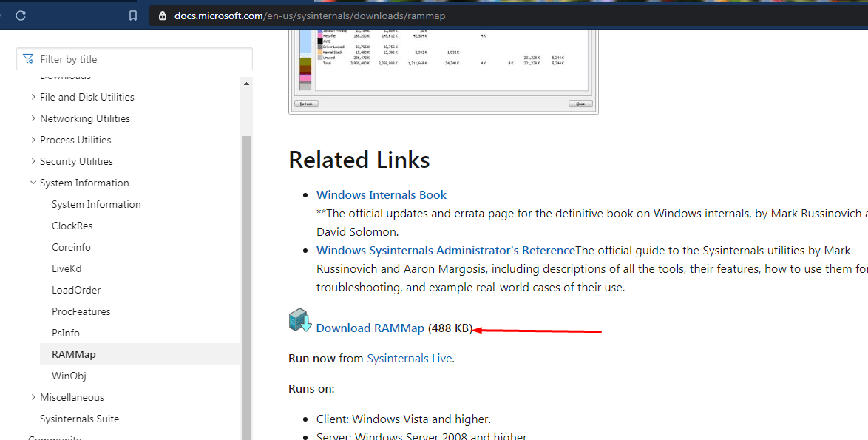The height and width of the screenshot is (440, 868).
Task: Click the bookmark icon in address bar
Action: [133, 16]
